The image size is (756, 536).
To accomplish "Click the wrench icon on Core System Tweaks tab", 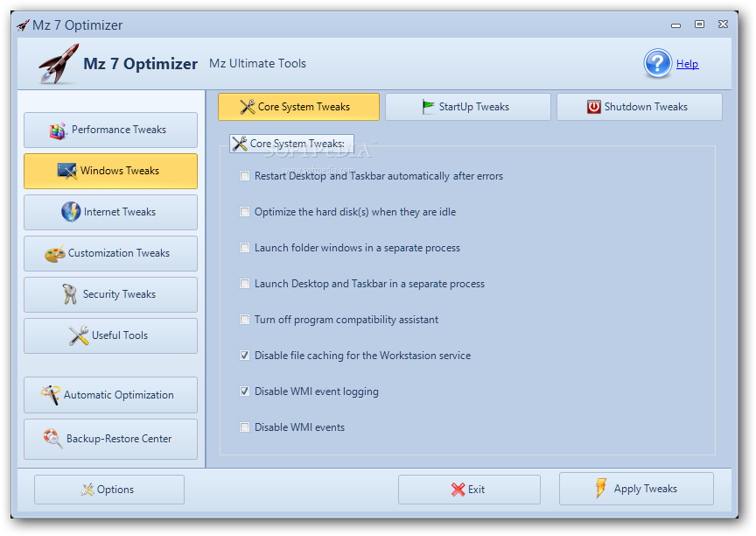I will click(x=248, y=107).
